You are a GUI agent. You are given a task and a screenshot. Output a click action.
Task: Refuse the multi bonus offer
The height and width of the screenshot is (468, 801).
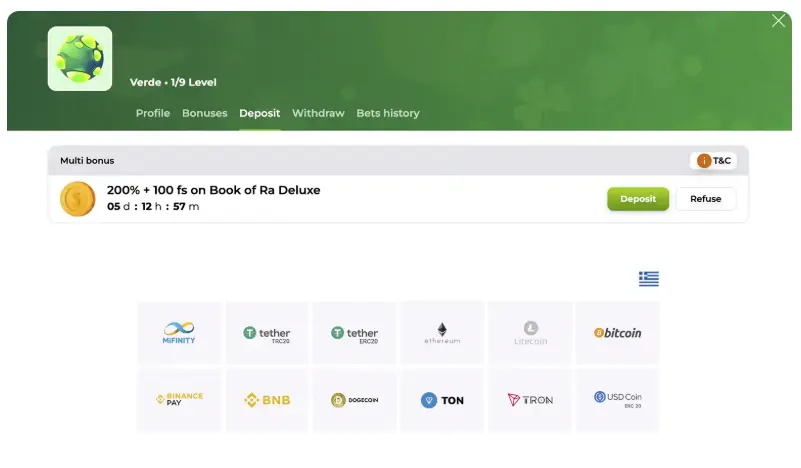tap(705, 199)
